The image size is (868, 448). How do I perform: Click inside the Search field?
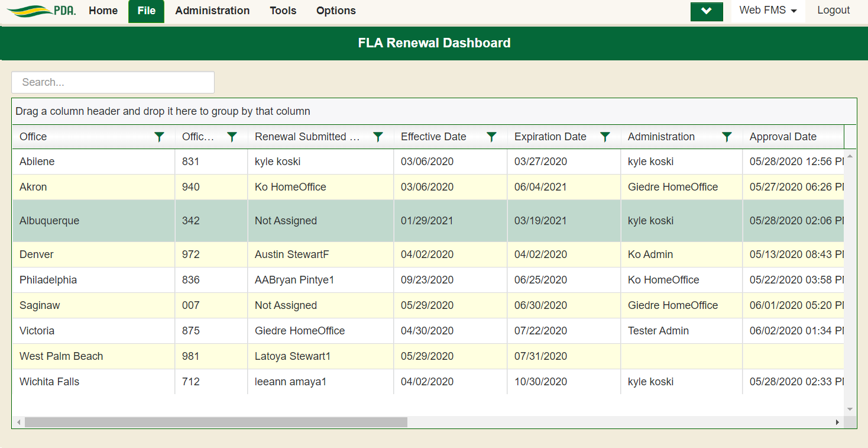point(112,82)
